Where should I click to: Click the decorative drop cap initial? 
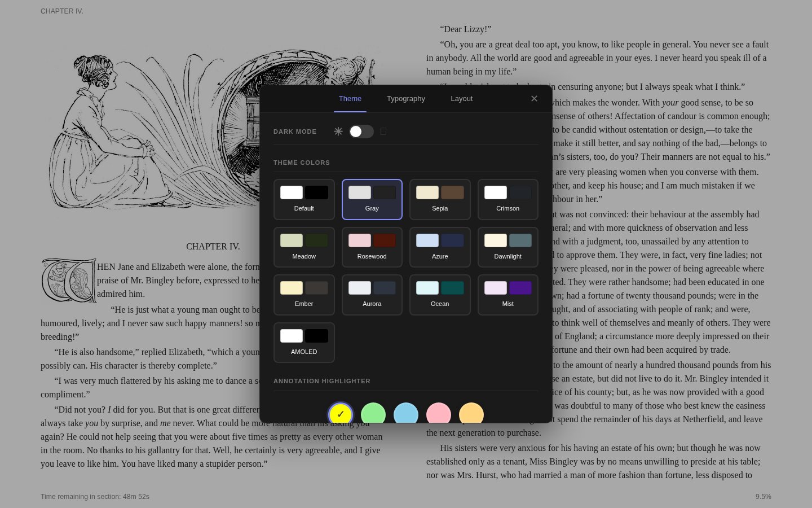pyautogui.click(x=68, y=281)
